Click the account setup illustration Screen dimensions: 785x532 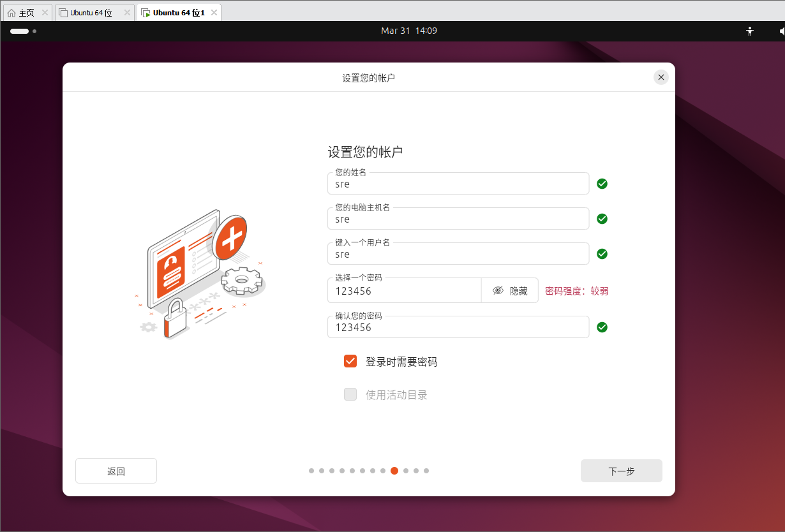(199, 274)
